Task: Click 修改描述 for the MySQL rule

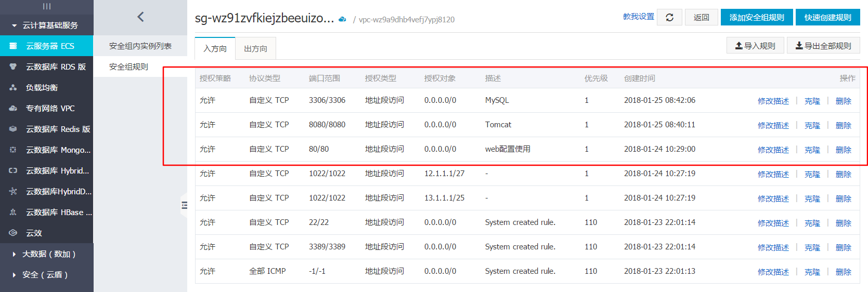Action: click(x=773, y=101)
